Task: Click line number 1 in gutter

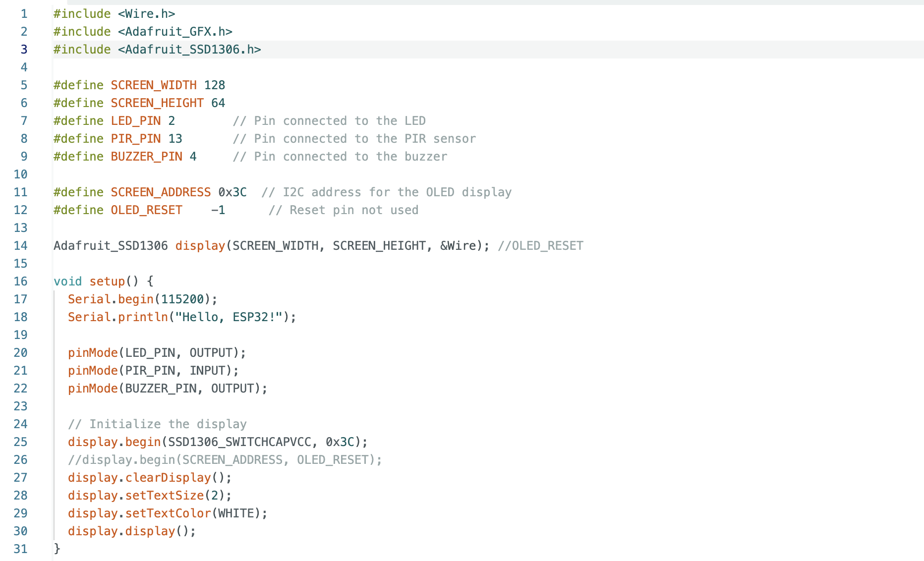Action: click(x=24, y=14)
